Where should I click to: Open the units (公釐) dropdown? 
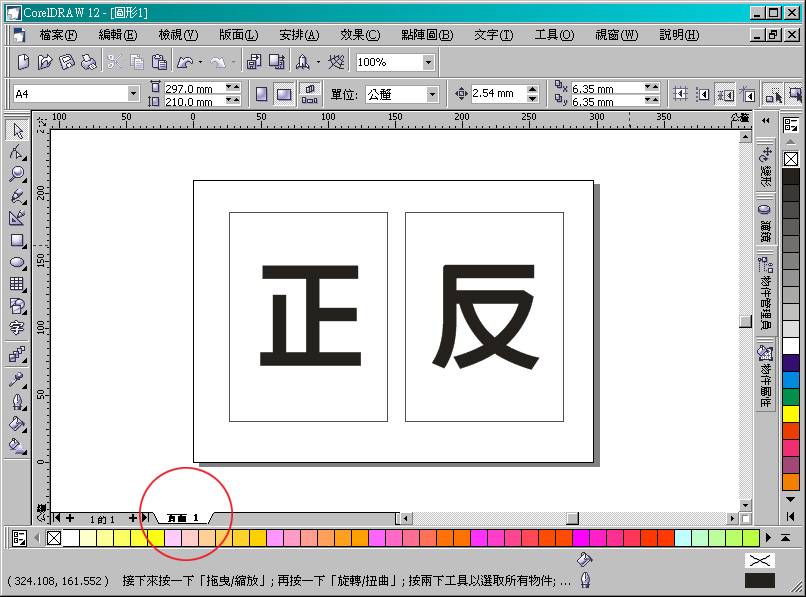point(432,94)
